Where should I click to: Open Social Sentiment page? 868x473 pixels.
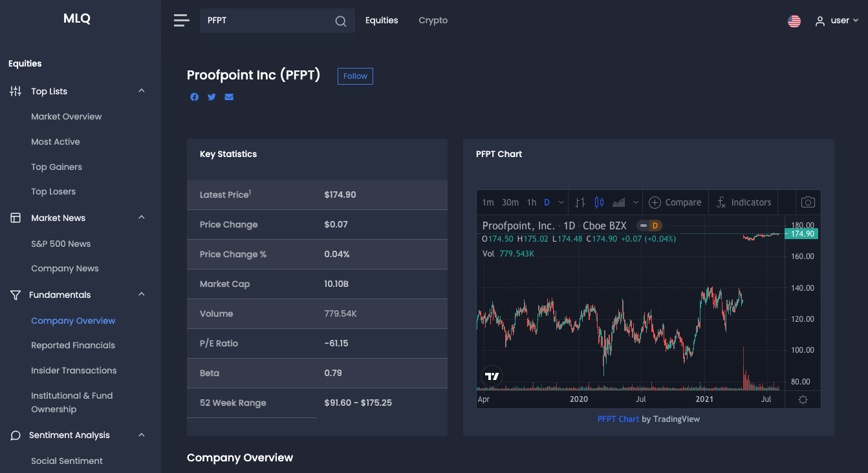click(x=67, y=461)
